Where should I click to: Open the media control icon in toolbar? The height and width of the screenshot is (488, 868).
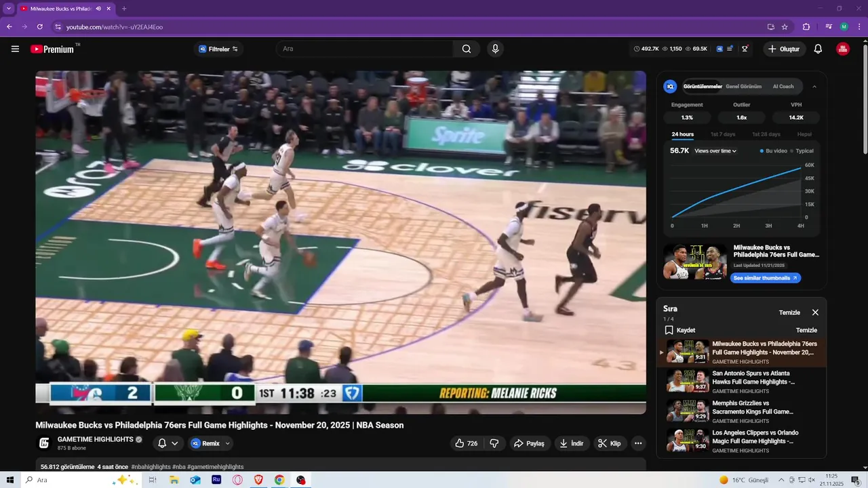coord(829,27)
